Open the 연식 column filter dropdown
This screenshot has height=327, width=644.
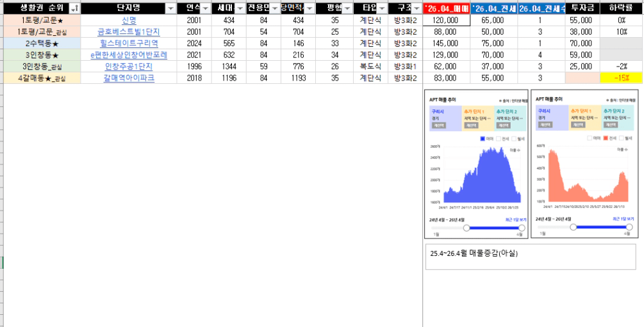[x=205, y=8]
